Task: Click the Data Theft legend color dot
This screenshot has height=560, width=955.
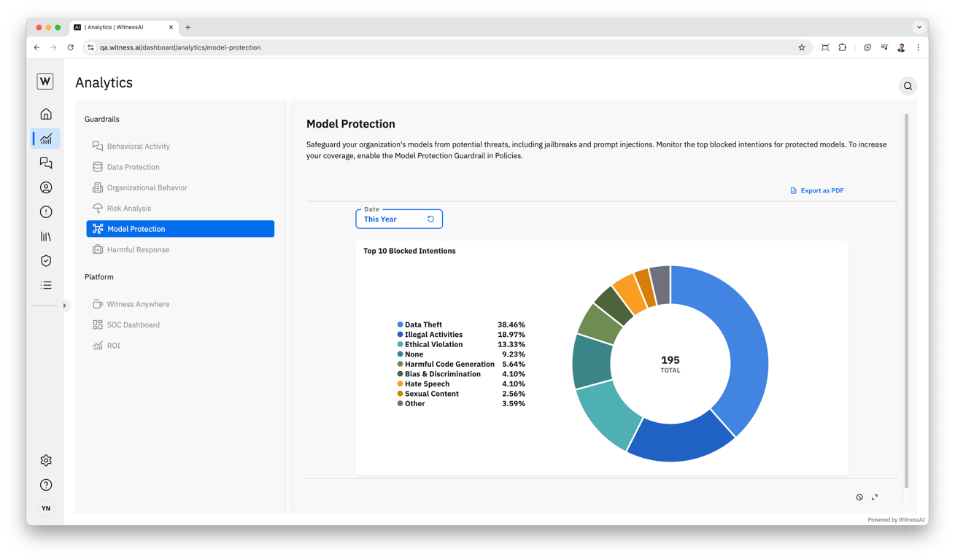Action: pos(400,324)
